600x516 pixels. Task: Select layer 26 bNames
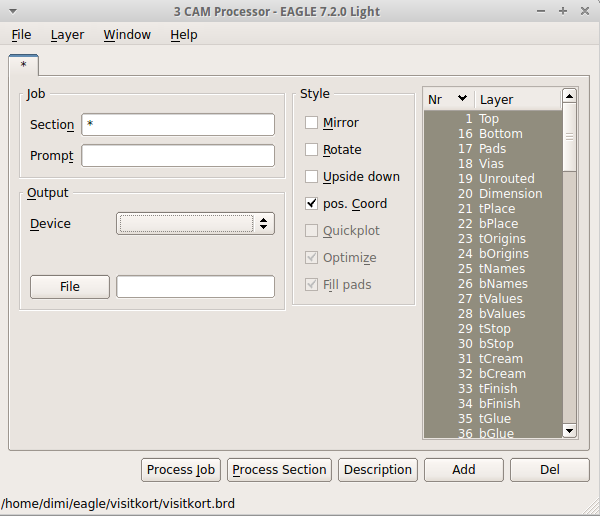(x=493, y=284)
